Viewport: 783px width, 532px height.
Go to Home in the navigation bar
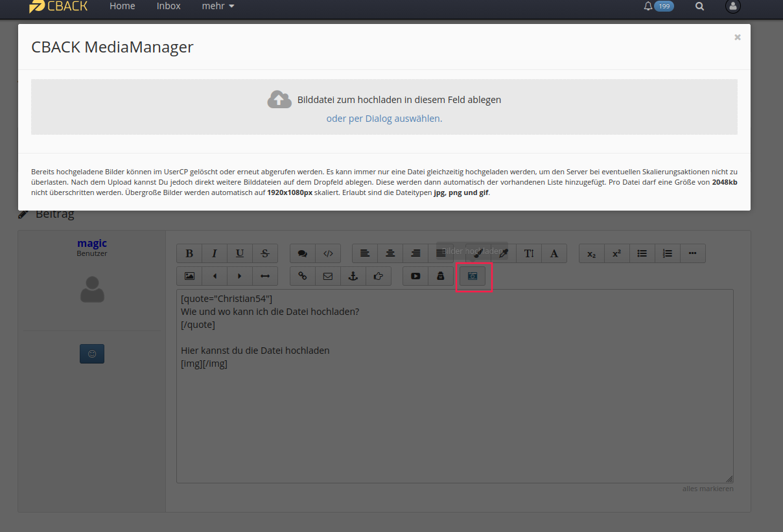pos(123,6)
